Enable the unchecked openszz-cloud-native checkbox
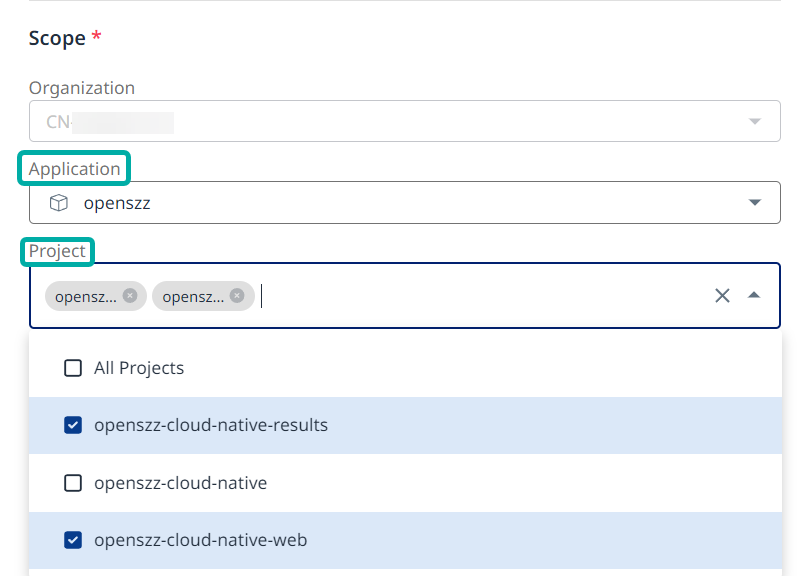The width and height of the screenshot is (810, 576). coord(73,483)
